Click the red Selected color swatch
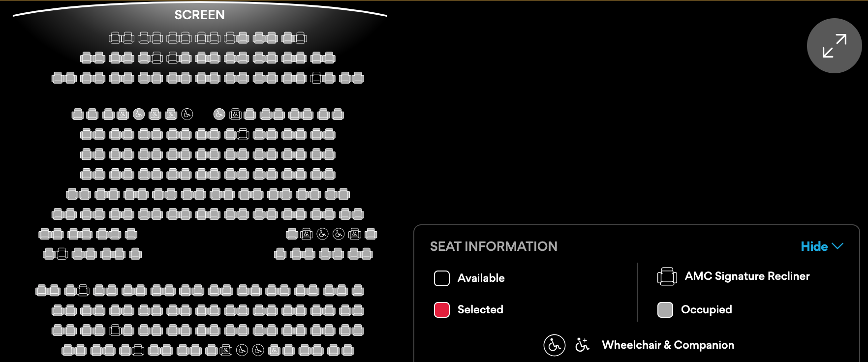This screenshot has width=868, height=362. point(441,310)
